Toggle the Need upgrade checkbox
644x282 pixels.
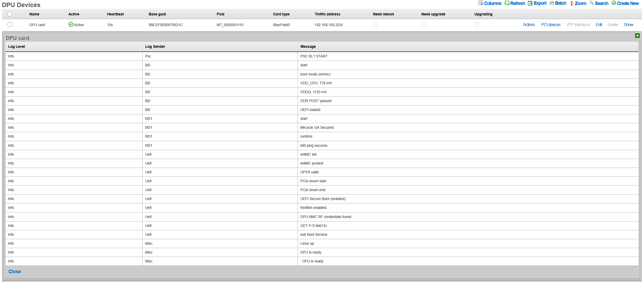[x=423, y=25]
